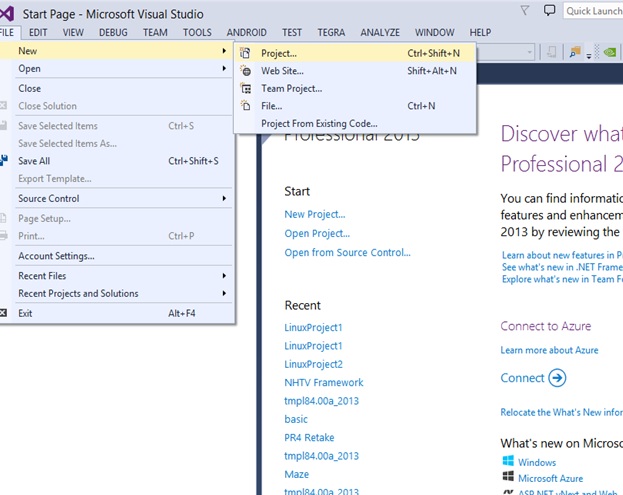Screen dimensions: 623x495
Task: Open the ANDROID menu
Action: click(246, 32)
